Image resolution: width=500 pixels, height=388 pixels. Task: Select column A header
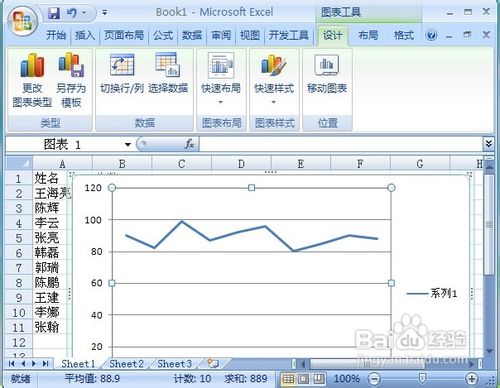coord(62,164)
